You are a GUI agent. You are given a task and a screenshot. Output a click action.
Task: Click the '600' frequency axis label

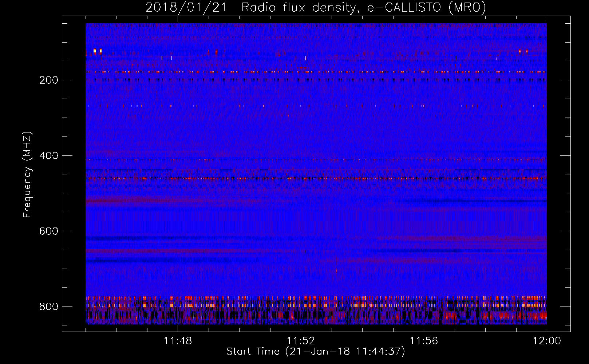point(49,232)
